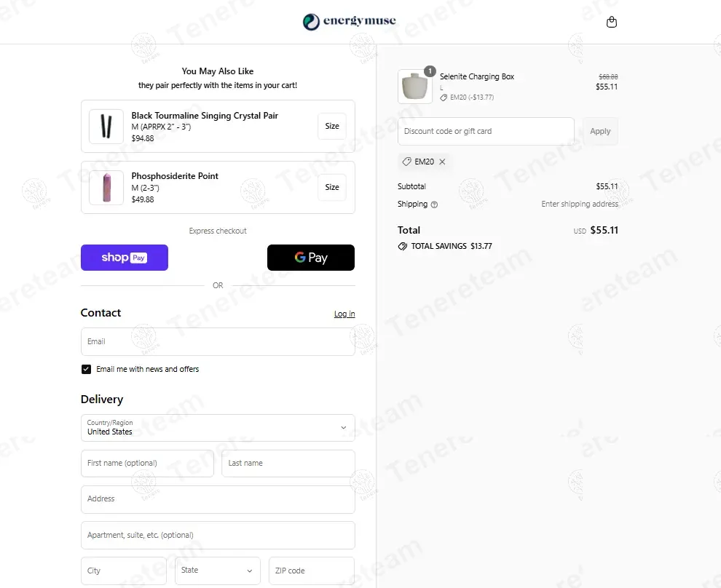Expand the State dropdown

217,571
